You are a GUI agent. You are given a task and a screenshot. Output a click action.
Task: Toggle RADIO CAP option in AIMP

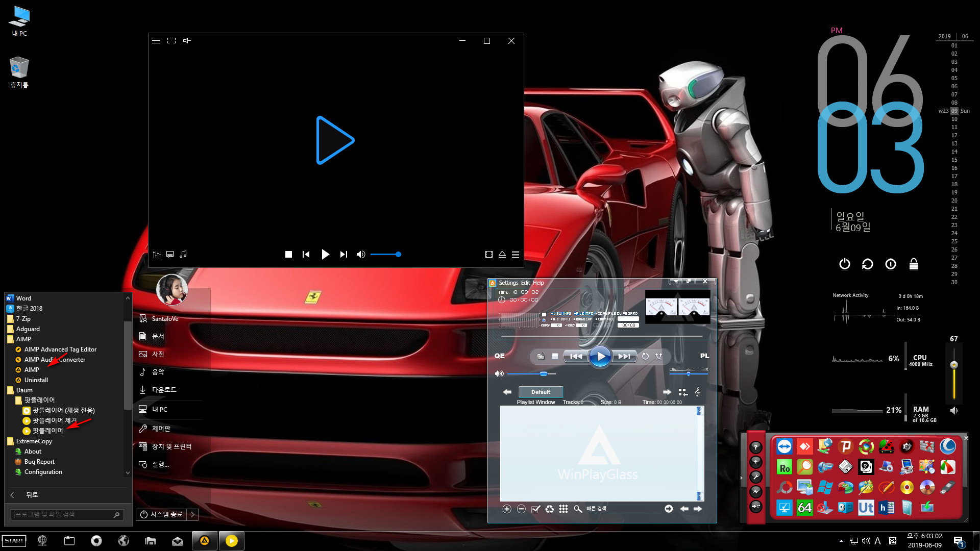[582, 319]
